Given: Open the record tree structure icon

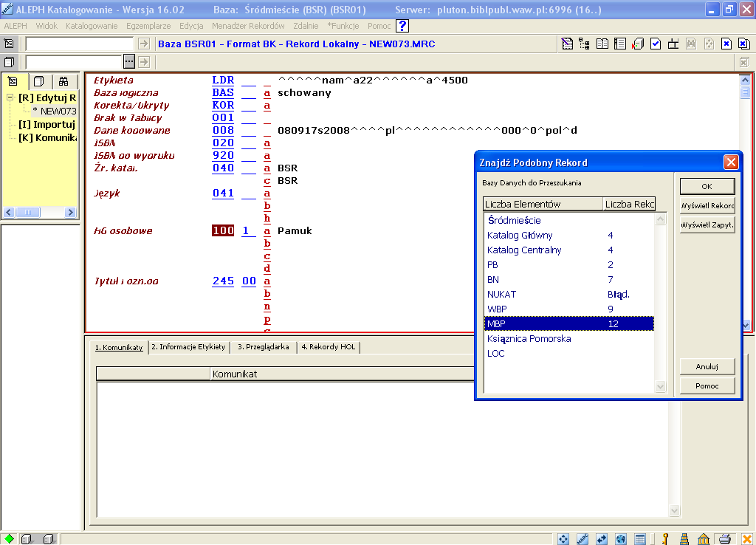Looking at the screenshot, I should (x=585, y=44).
